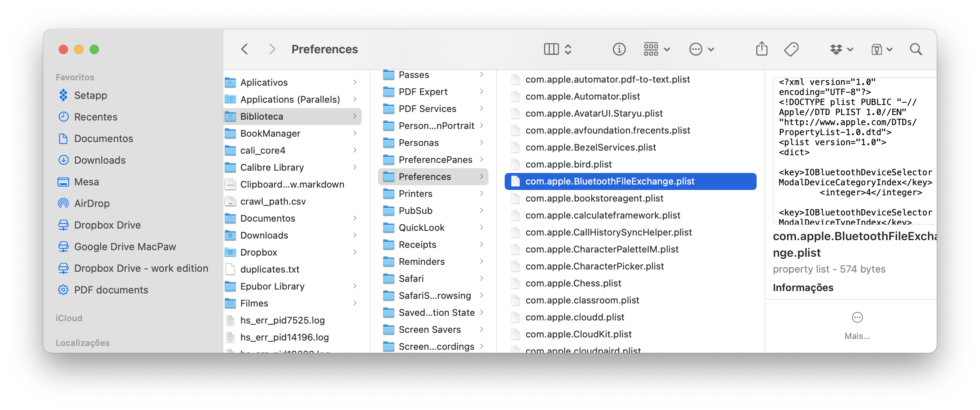Open the Dropbox toolbar dropdown
980x410 pixels.
tap(841, 49)
